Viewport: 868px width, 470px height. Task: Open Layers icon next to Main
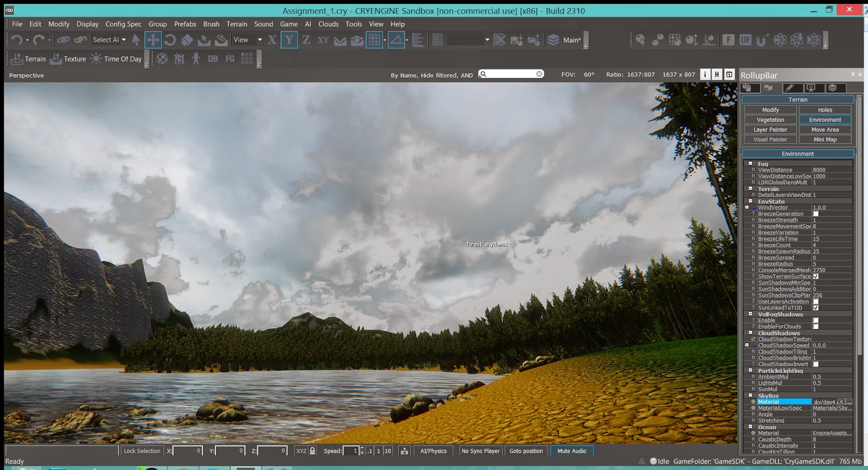553,40
